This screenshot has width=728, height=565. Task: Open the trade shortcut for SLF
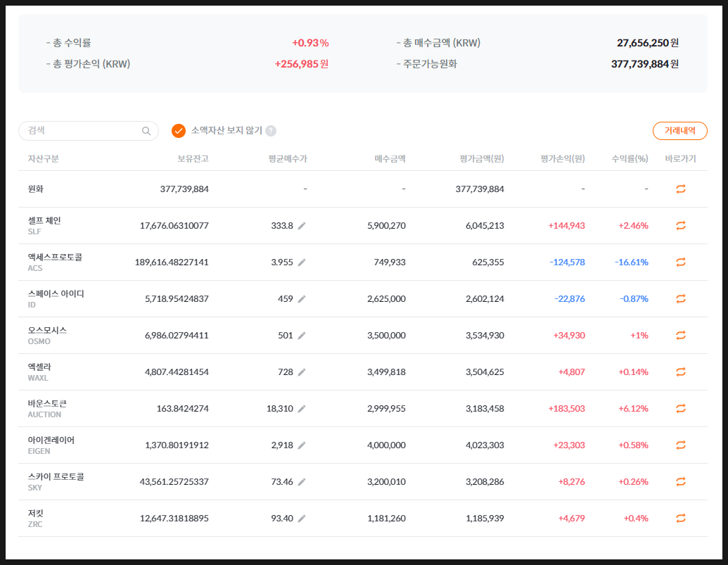click(x=681, y=226)
